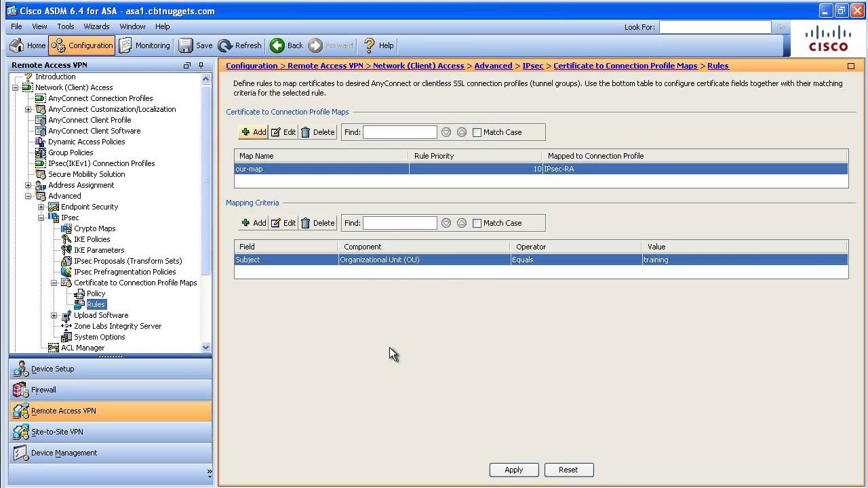Follow the IPsec breadcrumb link

click(533, 66)
